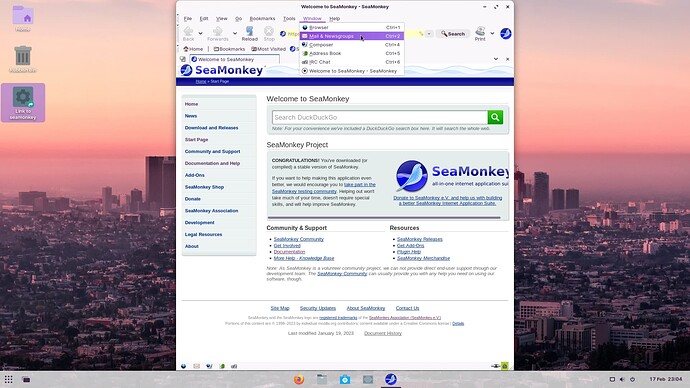690x388 pixels.
Task: Open the Rubbish bin desktop icon
Action: tap(23, 59)
